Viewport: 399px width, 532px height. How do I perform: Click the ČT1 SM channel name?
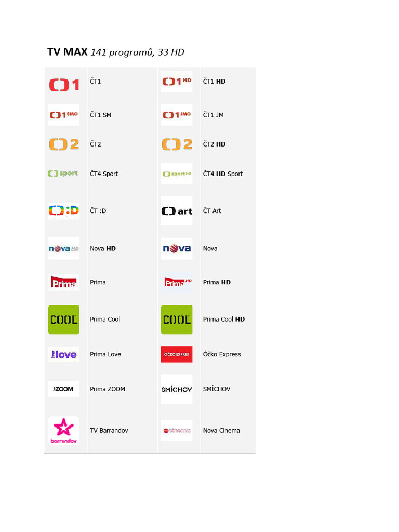pos(101,115)
